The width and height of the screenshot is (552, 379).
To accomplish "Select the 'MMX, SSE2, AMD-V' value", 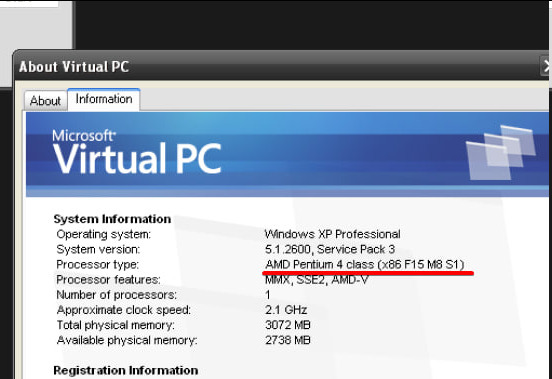I will (317, 280).
